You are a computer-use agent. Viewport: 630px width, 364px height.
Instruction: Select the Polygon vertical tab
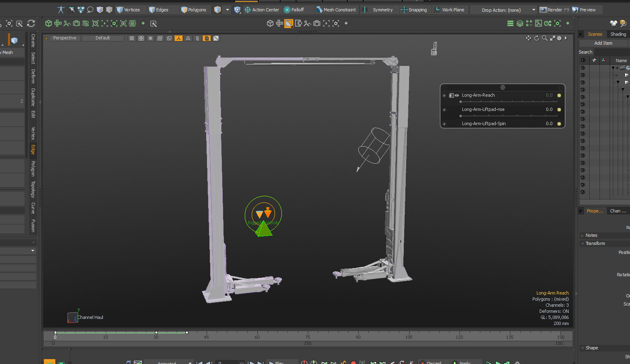[x=33, y=169]
